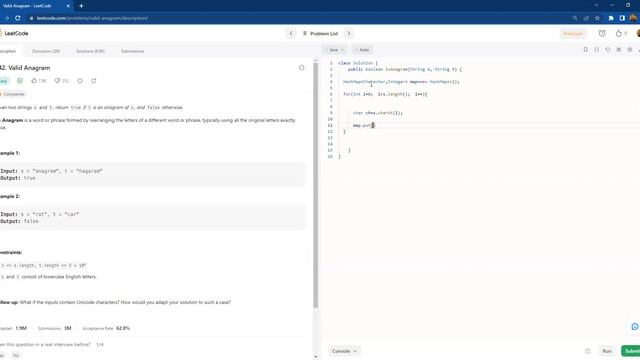Toggle the Auto option in editor toolbar

coord(362,50)
